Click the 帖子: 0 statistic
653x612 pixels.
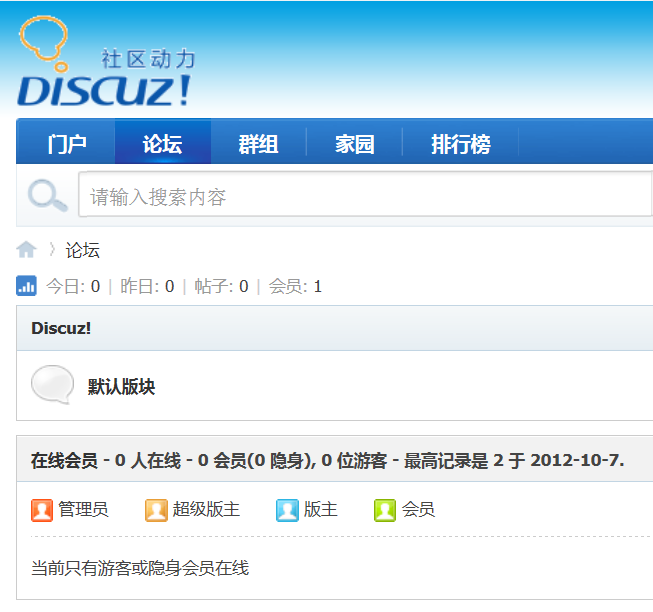click(221, 286)
